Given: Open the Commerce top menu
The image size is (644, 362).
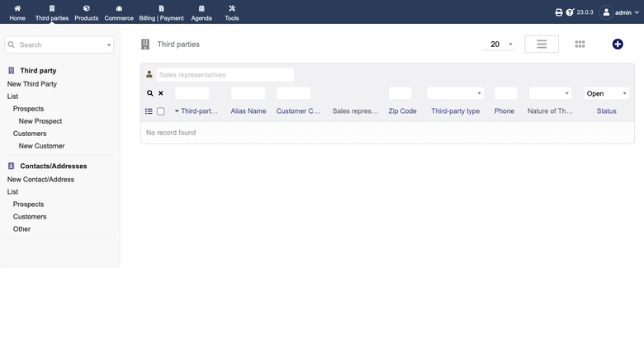Looking at the screenshot, I should click(x=119, y=12).
